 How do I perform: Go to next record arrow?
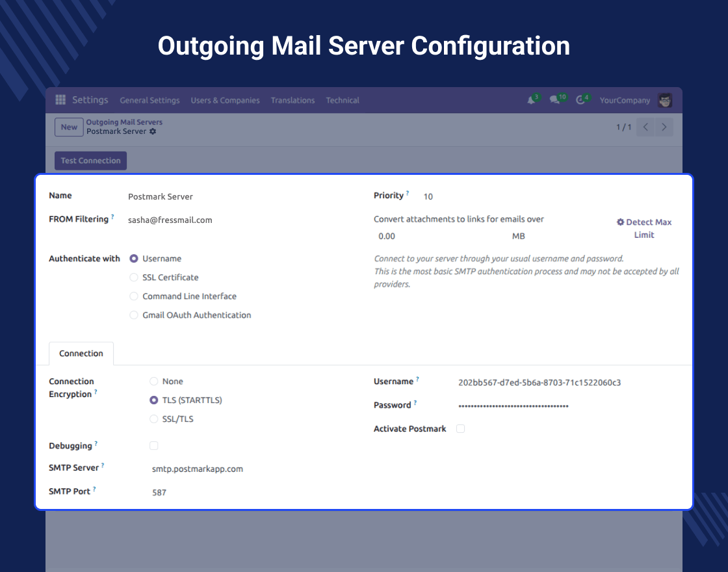[664, 127]
